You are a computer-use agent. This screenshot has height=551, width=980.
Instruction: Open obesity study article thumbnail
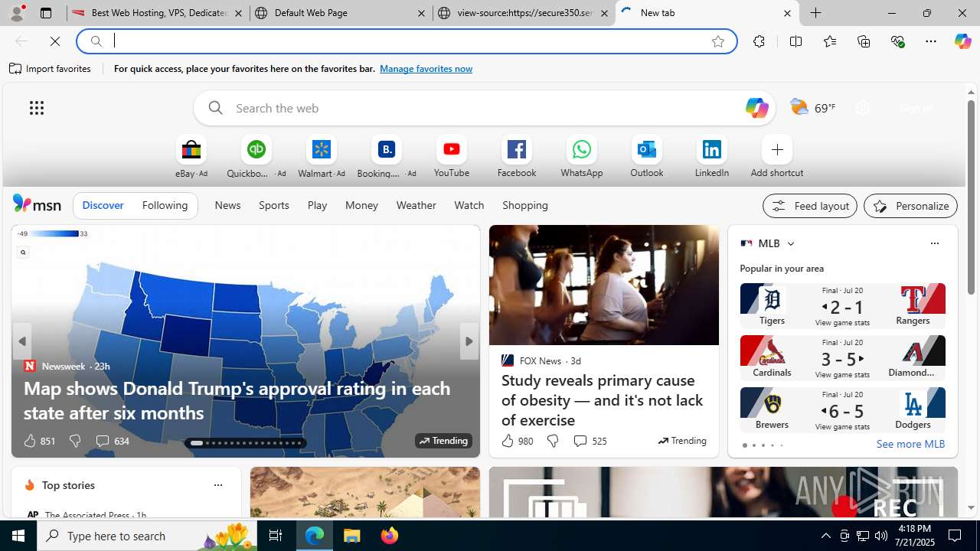click(604, 285)
